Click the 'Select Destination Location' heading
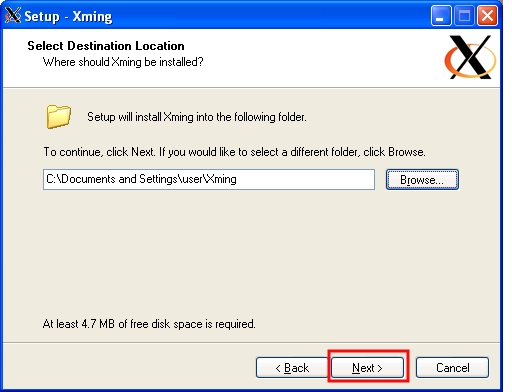512x392 pixels. coord(106,46)
